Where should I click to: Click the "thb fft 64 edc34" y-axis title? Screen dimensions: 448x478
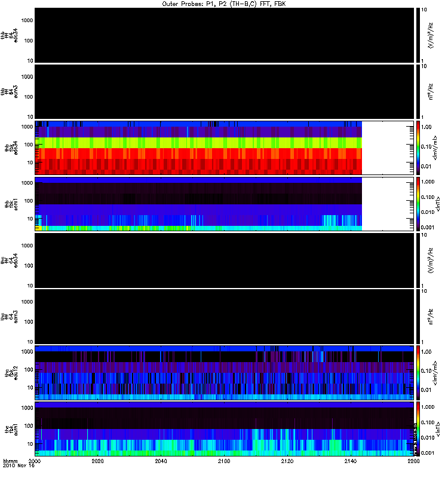(9, 35)
